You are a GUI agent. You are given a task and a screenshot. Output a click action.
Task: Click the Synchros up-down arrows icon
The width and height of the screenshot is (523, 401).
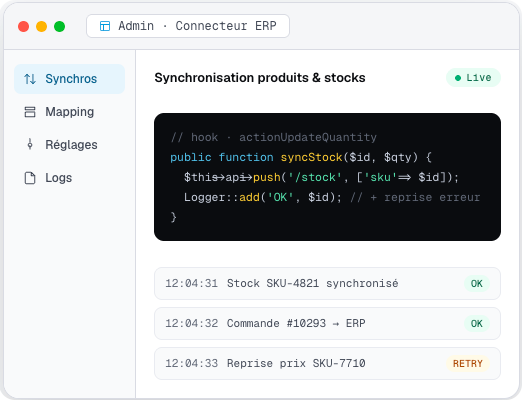[30, 79]
